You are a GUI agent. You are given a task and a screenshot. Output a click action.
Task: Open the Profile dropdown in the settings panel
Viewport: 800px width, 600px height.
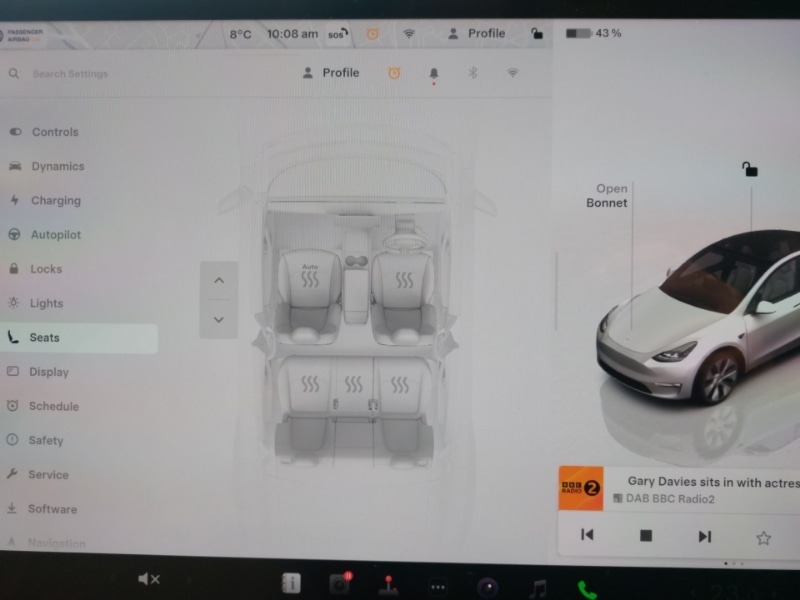point(330,72)
